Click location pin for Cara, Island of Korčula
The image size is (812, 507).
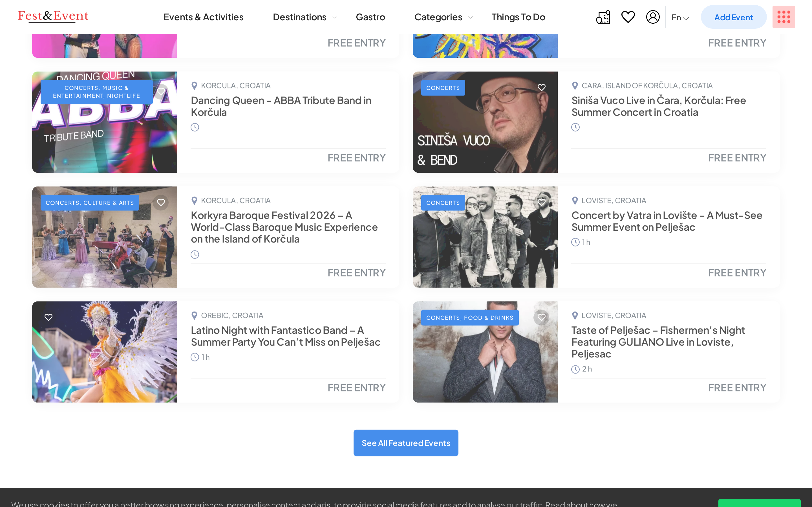click(574, 86)
